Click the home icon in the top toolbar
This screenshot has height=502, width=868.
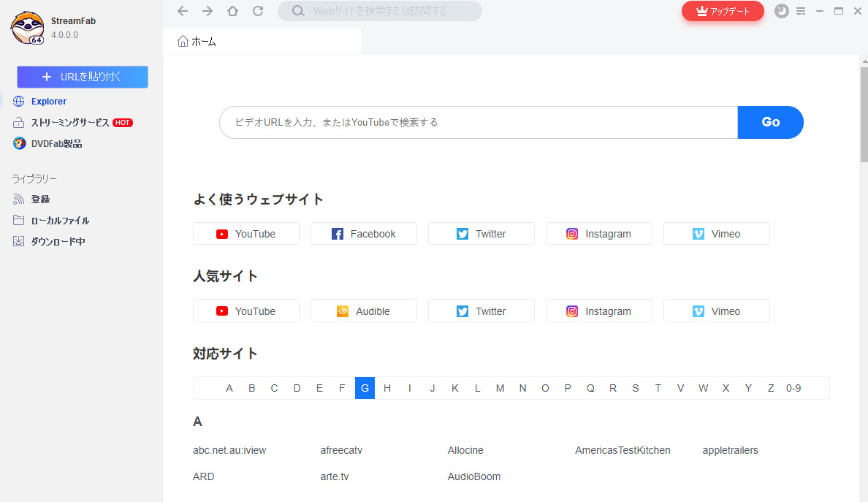pos(232,11)
